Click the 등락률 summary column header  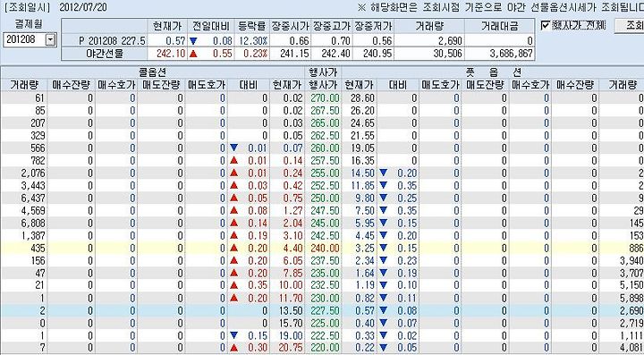[252, 26]
